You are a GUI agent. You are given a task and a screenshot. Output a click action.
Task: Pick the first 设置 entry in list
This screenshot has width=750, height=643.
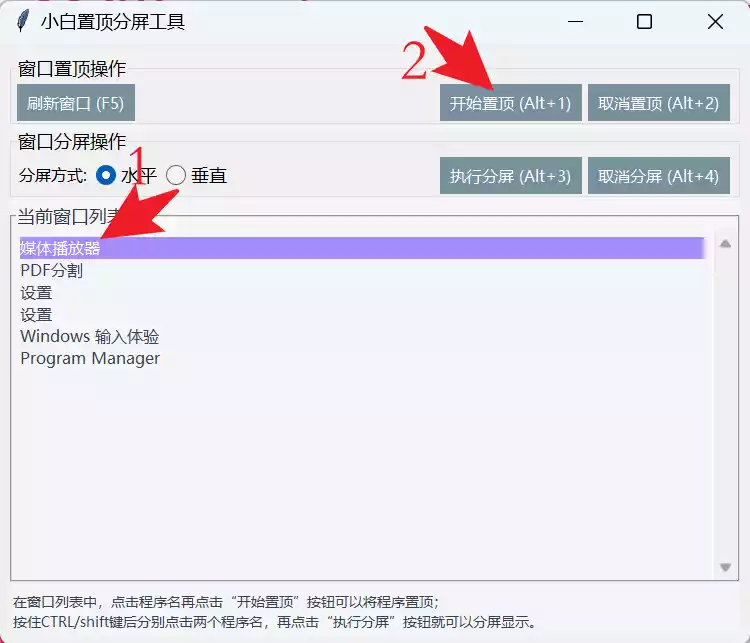[36, 293]
